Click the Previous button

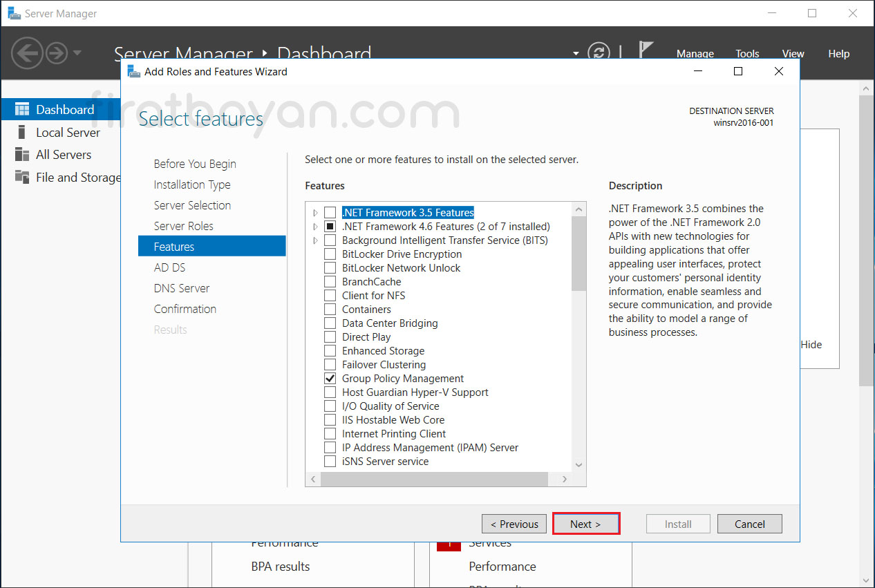(x=514, y=524)
